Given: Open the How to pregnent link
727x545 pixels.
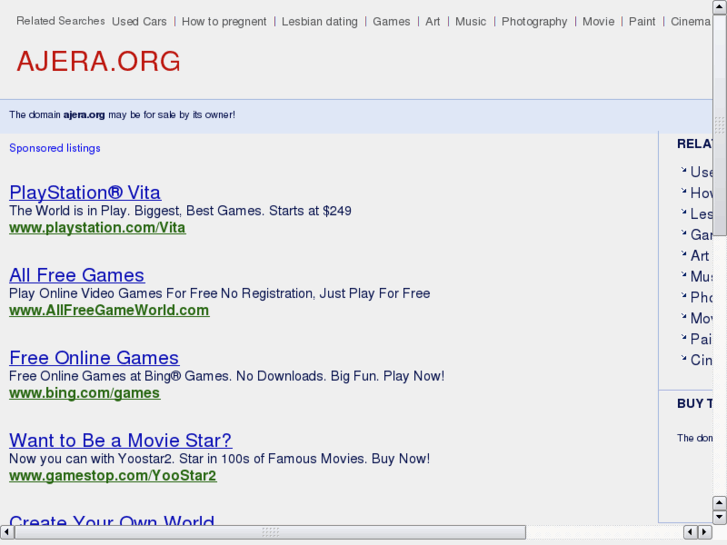Looking at the screenshot, I should [224, 21].
